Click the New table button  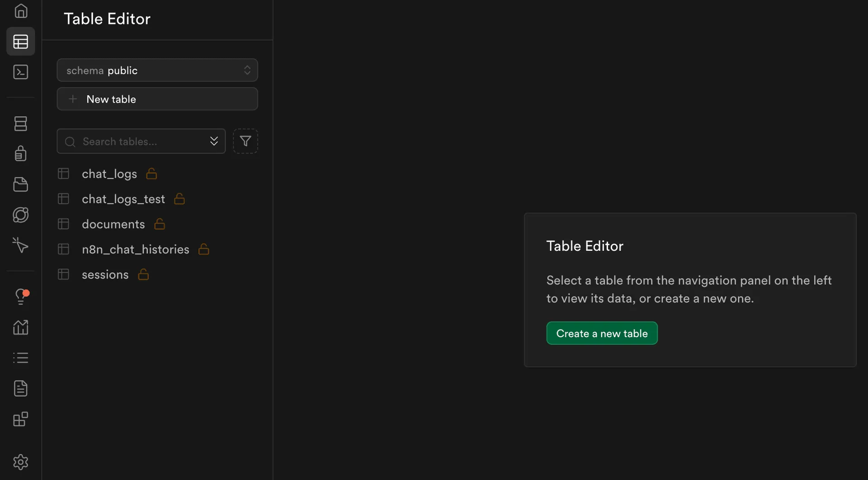pyautogui.click(x=157, y=99)
